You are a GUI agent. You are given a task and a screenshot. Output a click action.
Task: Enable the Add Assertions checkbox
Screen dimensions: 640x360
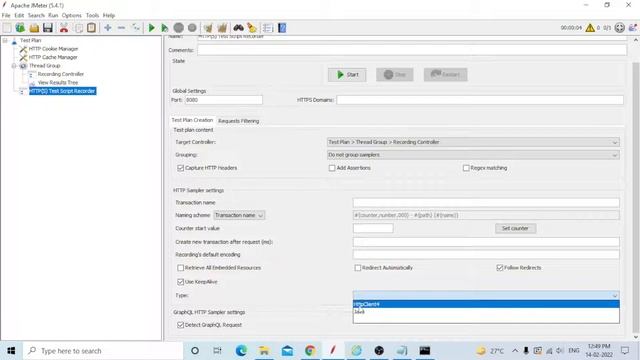tap(332, 168)
